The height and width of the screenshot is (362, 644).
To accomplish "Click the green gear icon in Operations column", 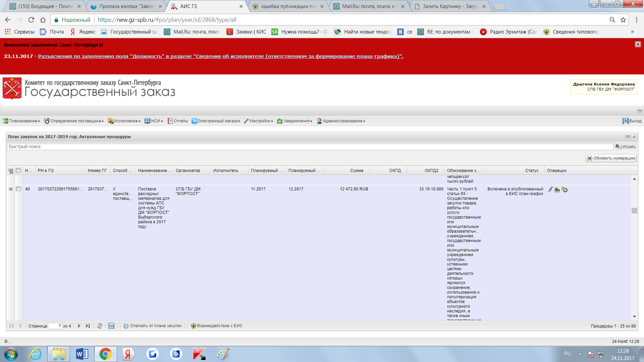I will pos(565,190).
